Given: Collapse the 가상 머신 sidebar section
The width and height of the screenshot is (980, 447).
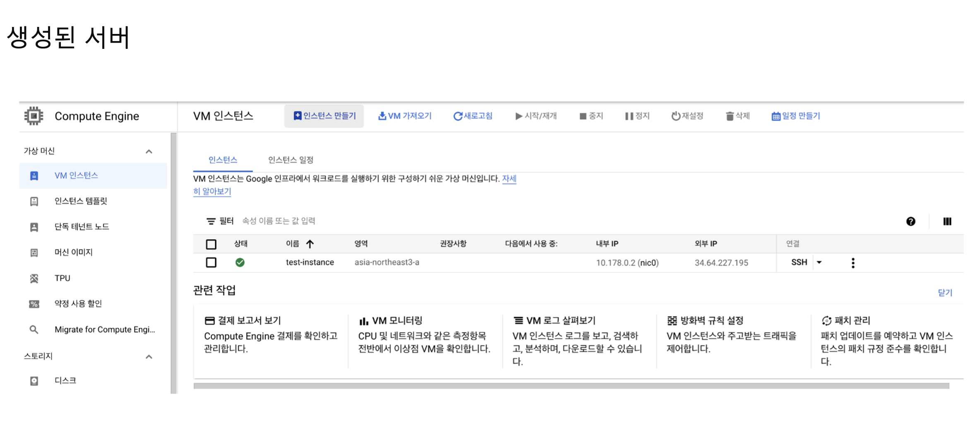Looking at the screenshot, I should [149, 151].
